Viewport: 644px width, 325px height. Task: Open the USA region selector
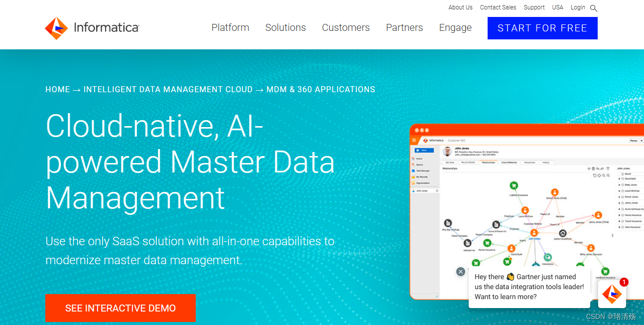(x=558, y=7)
